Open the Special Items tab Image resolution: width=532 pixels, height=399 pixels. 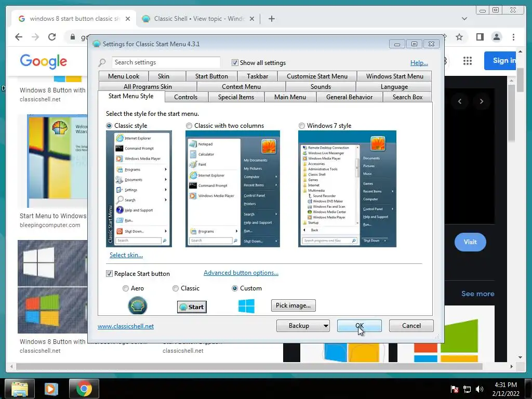click(x=236, y=97)
